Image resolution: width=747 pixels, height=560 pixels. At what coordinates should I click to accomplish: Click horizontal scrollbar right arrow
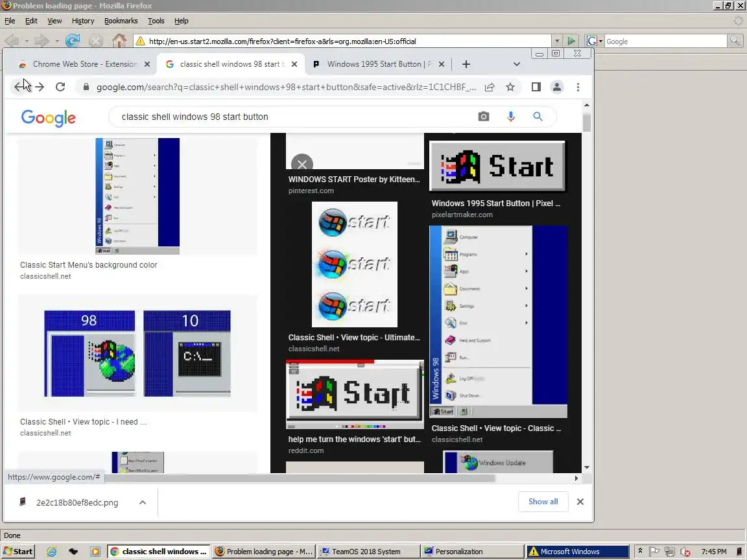tap(576, 478)
